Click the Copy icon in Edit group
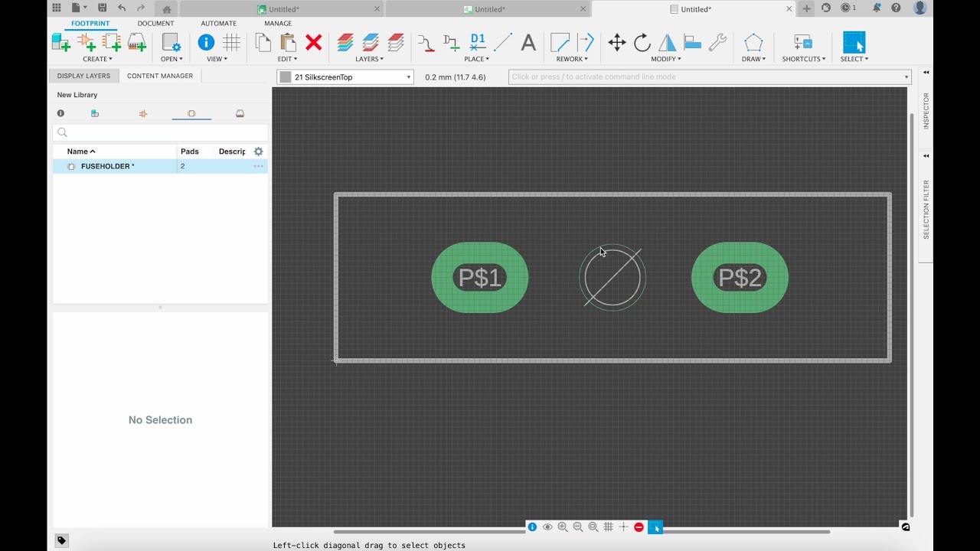Image resolution: width=980 pixels, height=551 pixels. tap(263, 43)
